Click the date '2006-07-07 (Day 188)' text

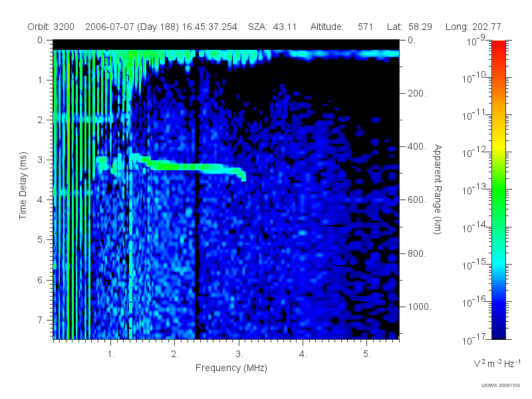click(132, 27)
